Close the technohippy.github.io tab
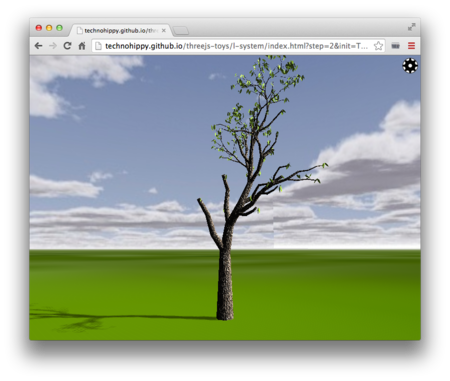Screen dimensions: 450x381 [164, 30]
